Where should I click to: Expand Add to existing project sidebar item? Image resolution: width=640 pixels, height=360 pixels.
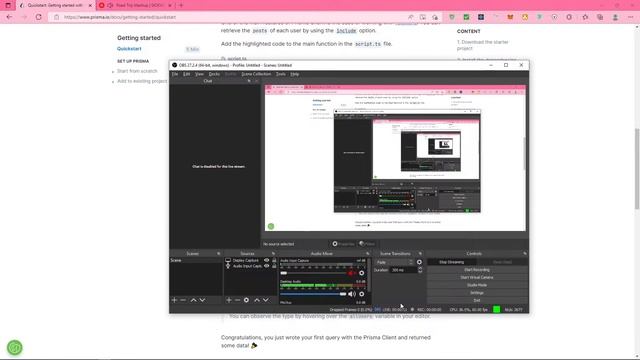(x=142, y=81)
